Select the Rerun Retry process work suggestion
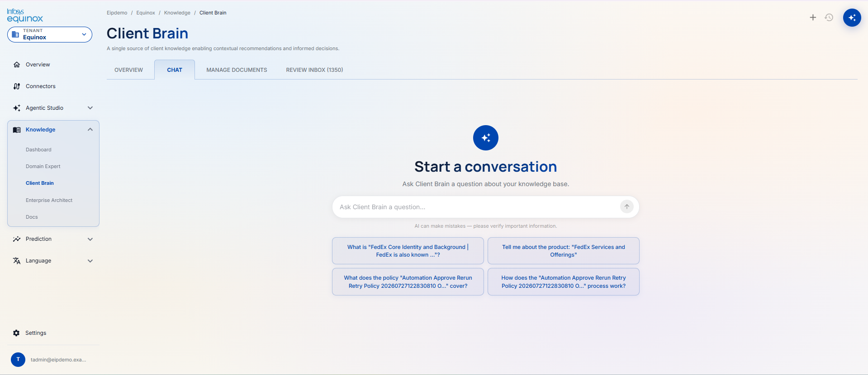Image resolution: width=868 pixels, height=375 pixels. point(564,282)
